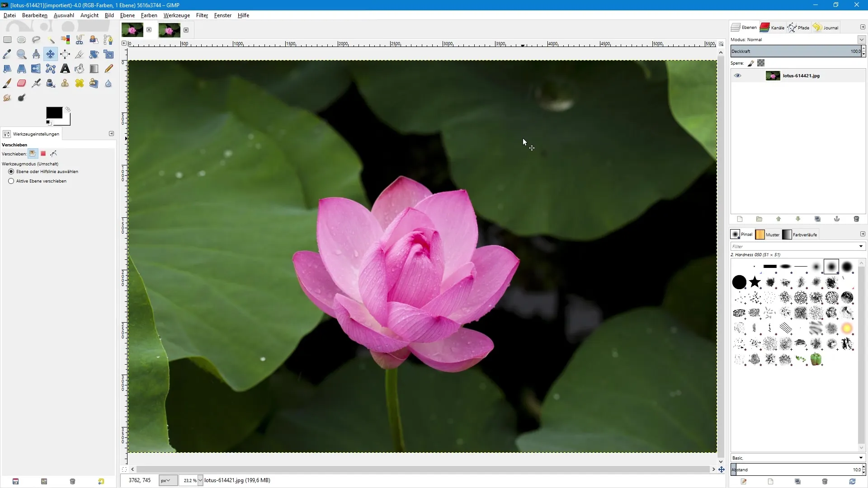Select the Free Select lasso tool
Viewport: 868px width, 488px height.
(36, 40)
